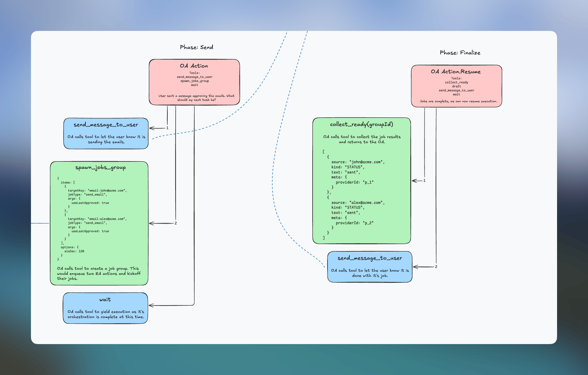Click arrow label 1 beside left send_message_to_user box

[x=167, y=128]
